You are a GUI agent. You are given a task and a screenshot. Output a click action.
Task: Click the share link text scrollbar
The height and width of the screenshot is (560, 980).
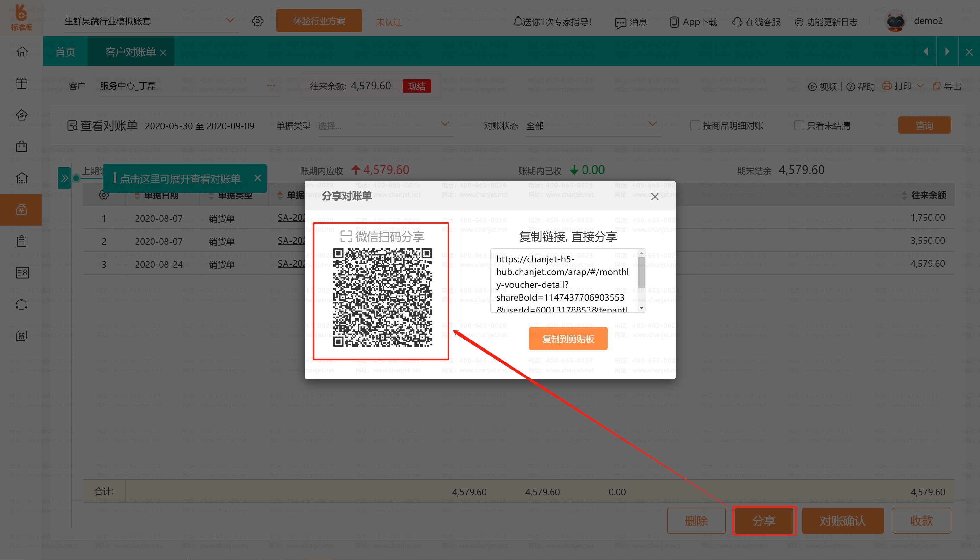point(641,272)
